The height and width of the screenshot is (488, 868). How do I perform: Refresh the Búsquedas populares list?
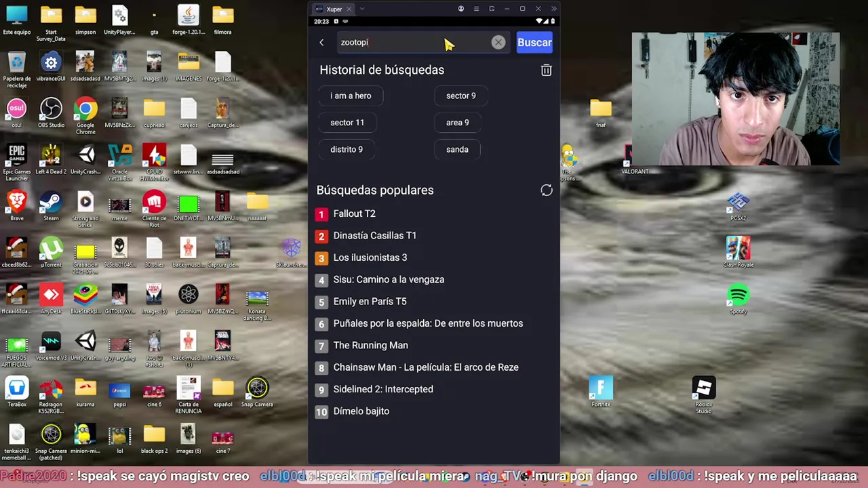pos(547,190)
